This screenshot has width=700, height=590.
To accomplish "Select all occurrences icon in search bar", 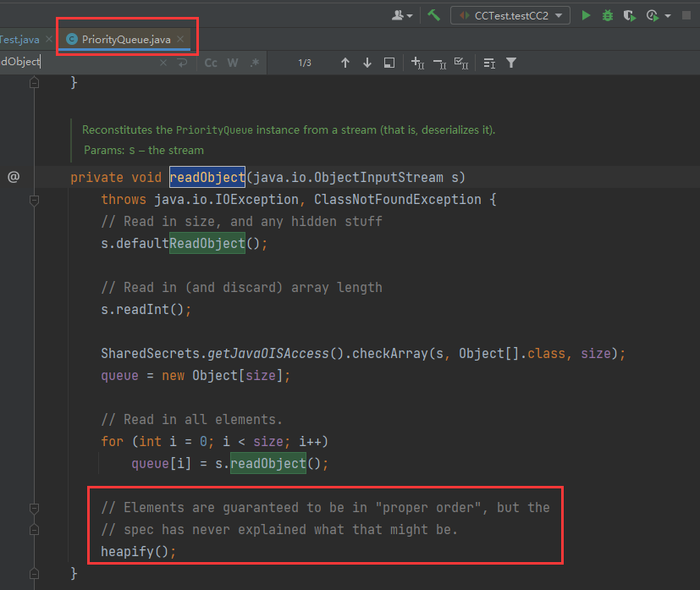I will pos(461,63).
